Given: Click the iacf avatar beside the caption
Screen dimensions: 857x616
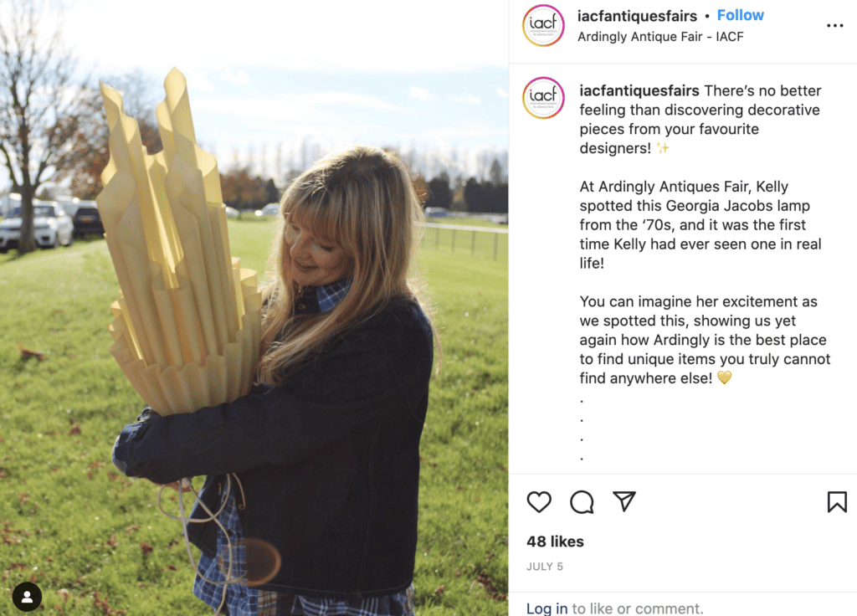Looking at the screenshot, I should pyautogui.click(x=543, y=98).
